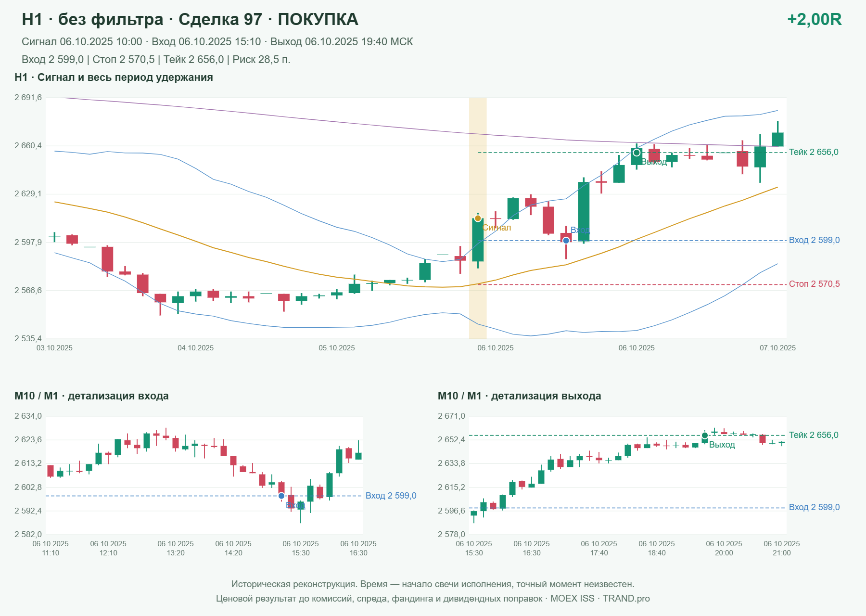
Task: Click the 2 660,4 axis value on H1 chart
Action: (28, 146)
